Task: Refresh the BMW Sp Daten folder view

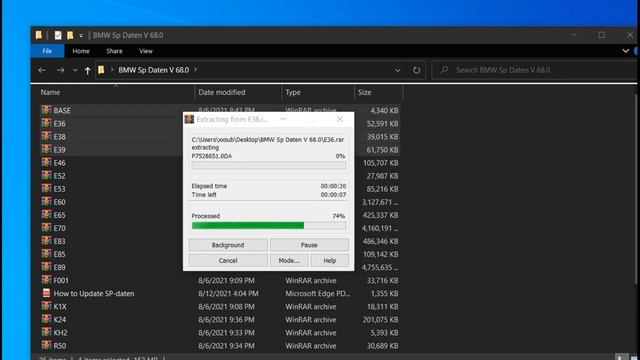Action: pyautogui.click(x=416, y=70)
